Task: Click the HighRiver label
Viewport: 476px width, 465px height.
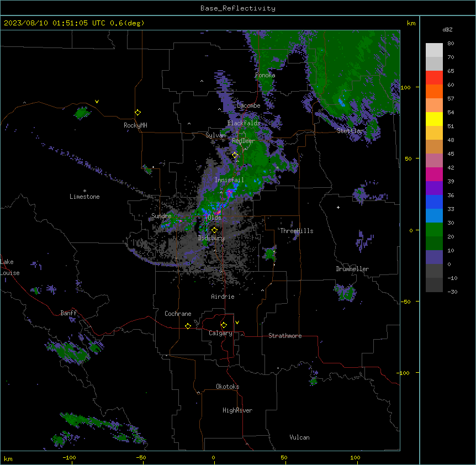Action: (237, 410)
